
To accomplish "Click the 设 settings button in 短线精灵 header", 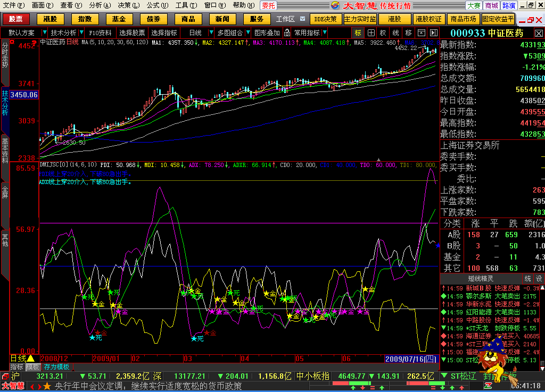I will [x=539, y=279].
